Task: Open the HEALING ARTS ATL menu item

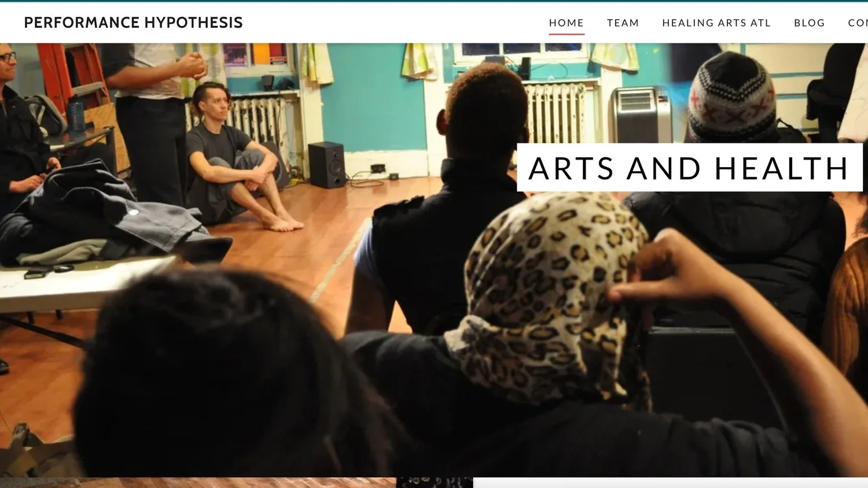Action: [716, 23]
